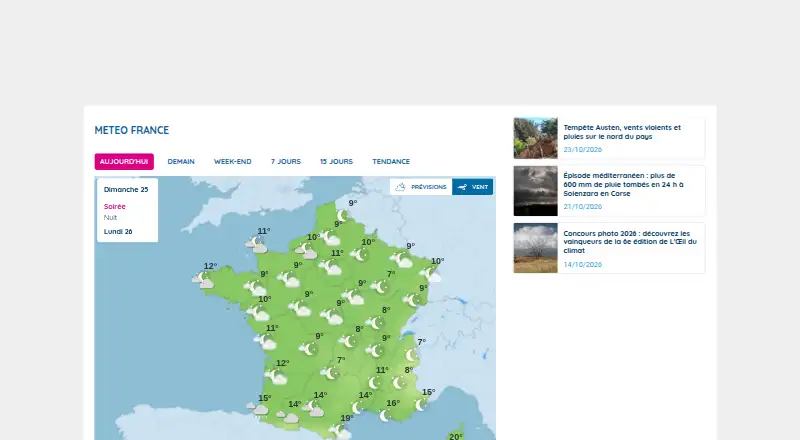Click the 23/10/2026 article date
This screenshot has height=440, width=800.
click(583, 150)
